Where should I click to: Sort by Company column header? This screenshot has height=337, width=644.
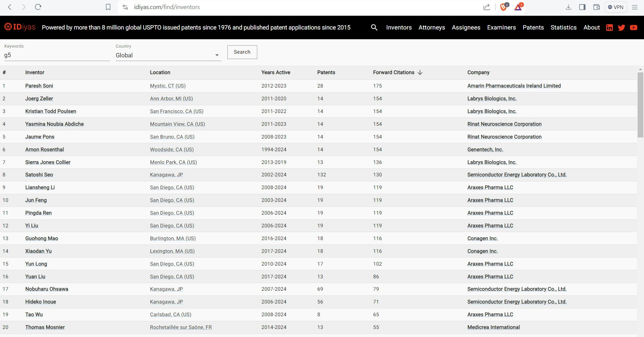[x=478, y=72]
